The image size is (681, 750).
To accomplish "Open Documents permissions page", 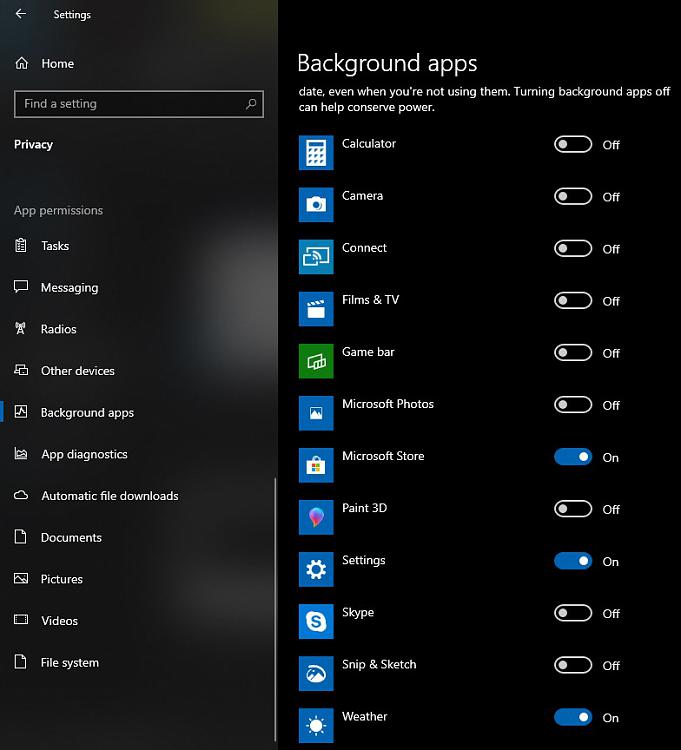I will point(71,538).
